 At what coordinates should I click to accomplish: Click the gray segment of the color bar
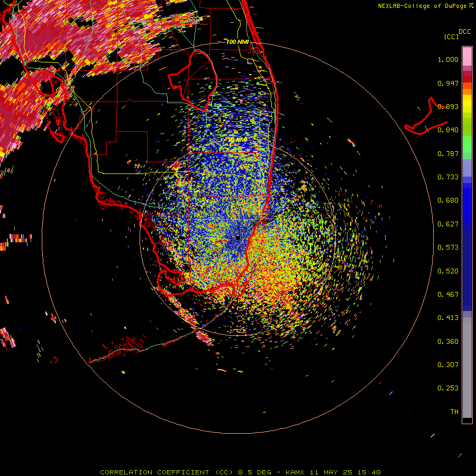tap(467, 368)
